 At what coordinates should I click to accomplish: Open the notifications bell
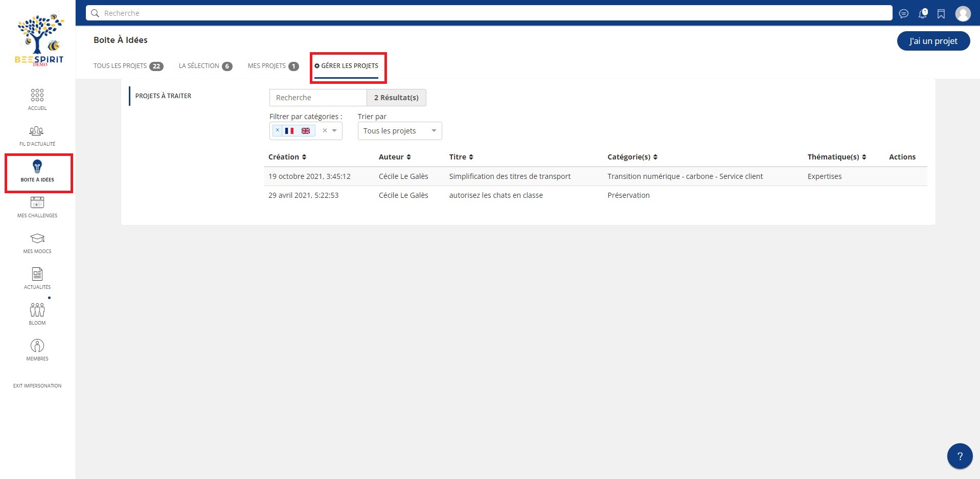(923, 14)
